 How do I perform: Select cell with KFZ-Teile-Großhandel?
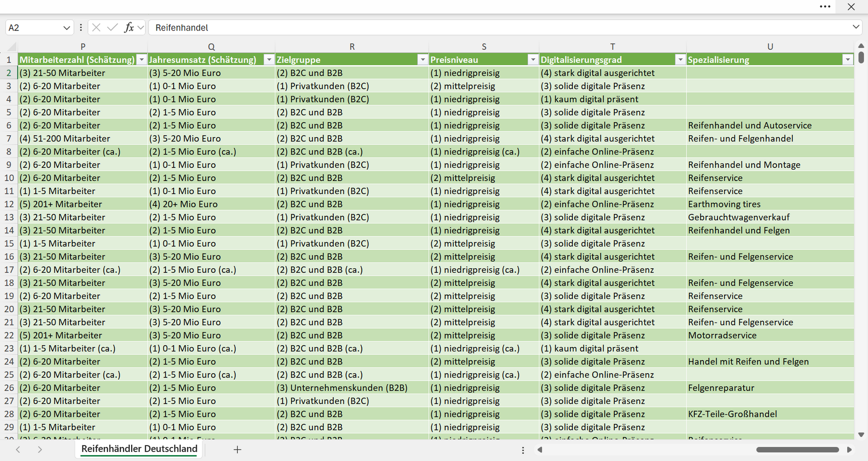coord(770,414)
